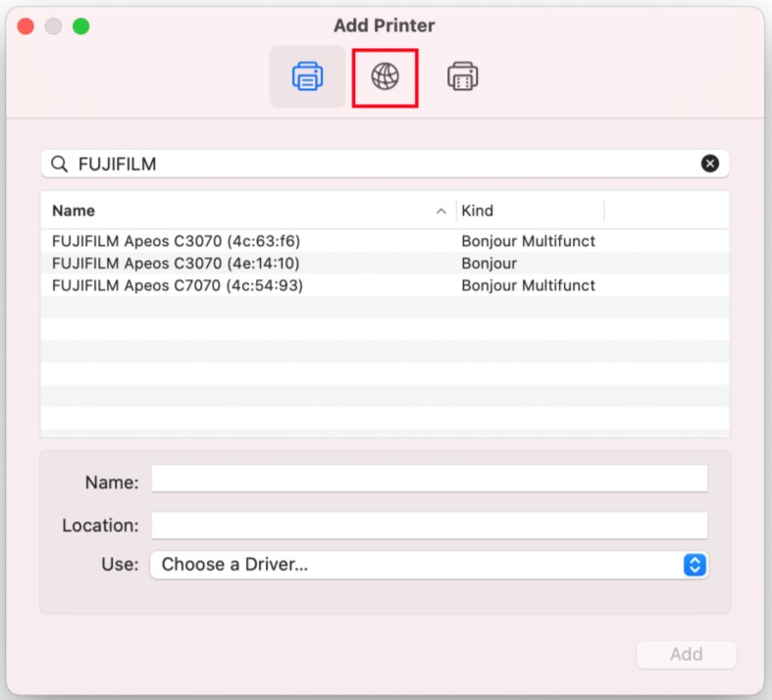Zoom the window with green button
Image resolution: width=772 pixels, height=700 pixels.
click(x=81, y=26)
